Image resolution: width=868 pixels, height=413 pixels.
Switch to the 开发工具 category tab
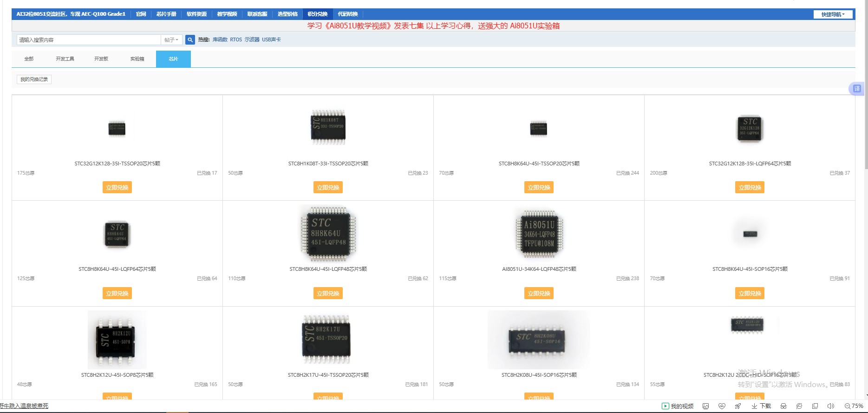click(x=65, y=59)
